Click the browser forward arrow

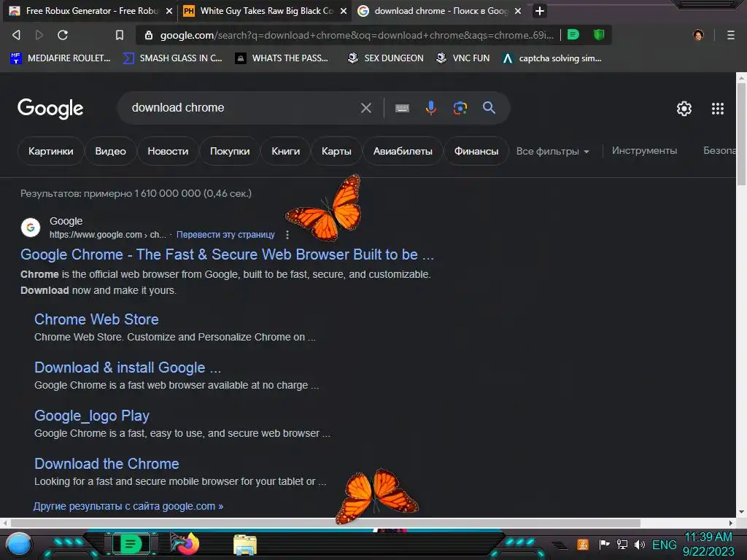[x=39, y=35]
